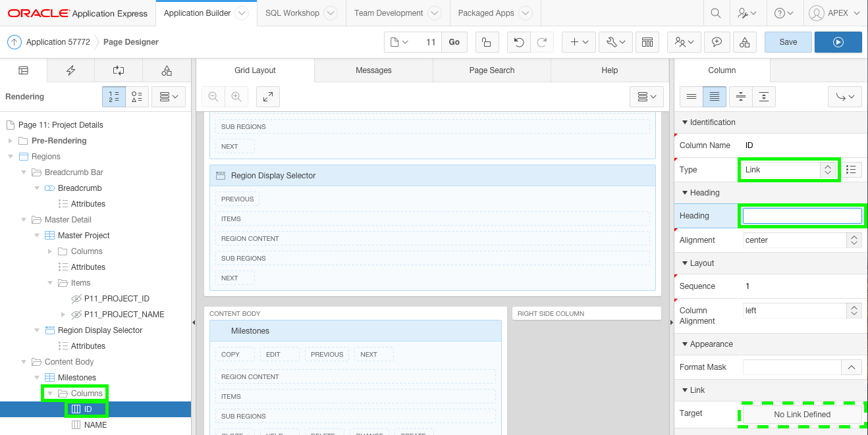The width and height of the screenshot is (868, 435).
Task: Open the APEX user account menu
Action: (x=834, y=13)
